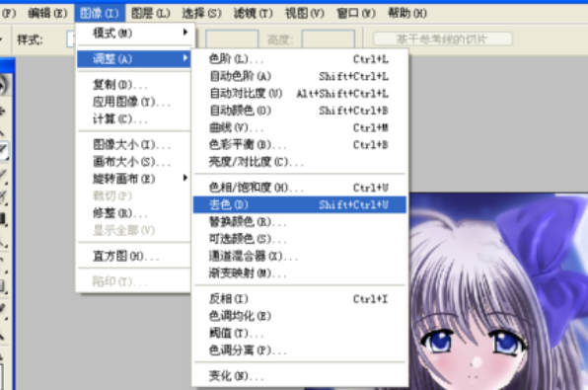Open 色相/饱和度(H)... adjustment

point(299,188)
